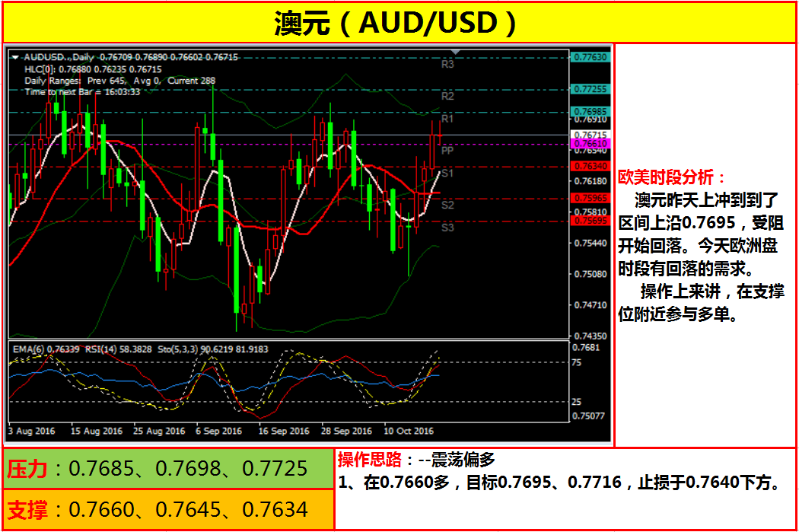
Task: Click the 75 level on indicator axis
Action: 576,363
